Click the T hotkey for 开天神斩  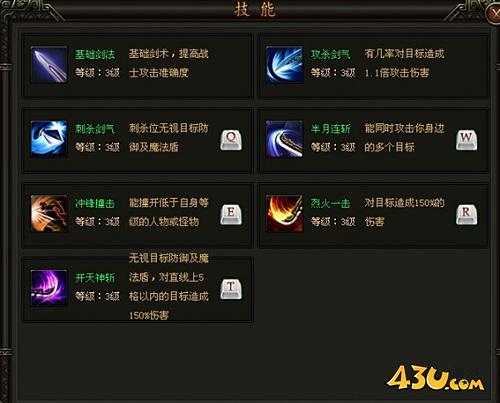click(x=231, y=289)
